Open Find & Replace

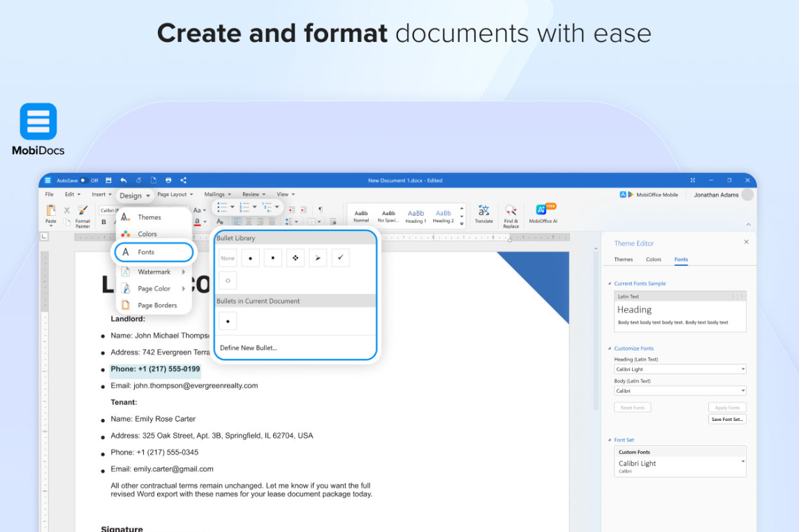(511, 212)
